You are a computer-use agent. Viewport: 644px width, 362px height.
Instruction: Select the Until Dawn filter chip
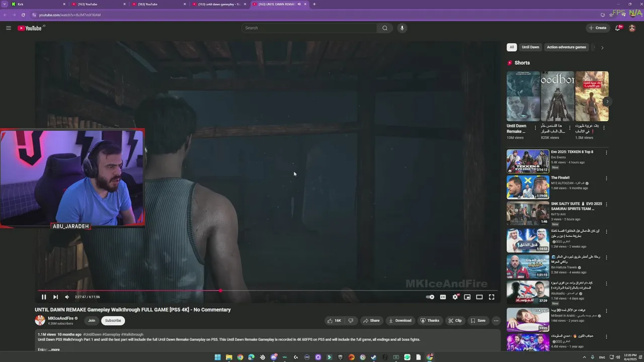(x=530, y=47)
